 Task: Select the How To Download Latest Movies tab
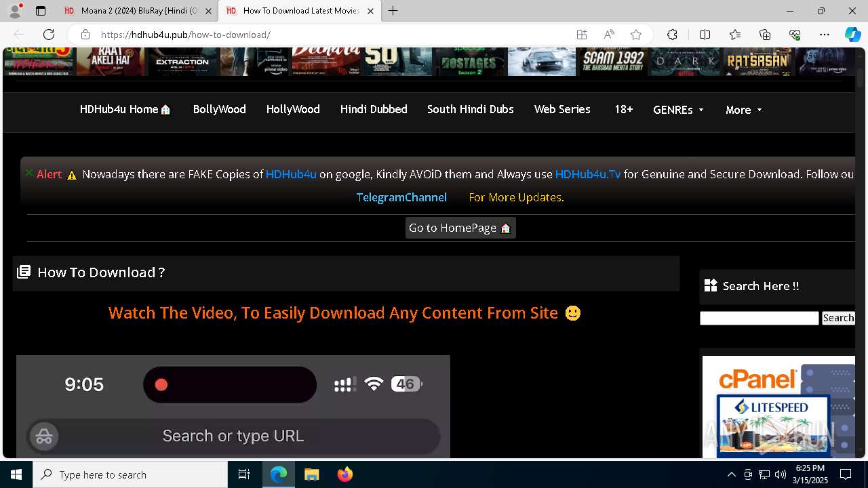pyautogui.click(x=299, y=11)
